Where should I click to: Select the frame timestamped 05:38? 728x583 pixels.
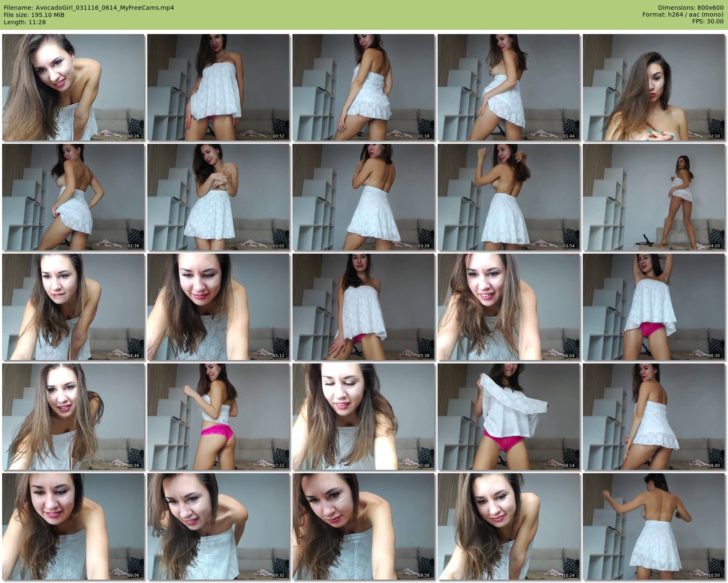pyautogui.click(x=364, y=307)
